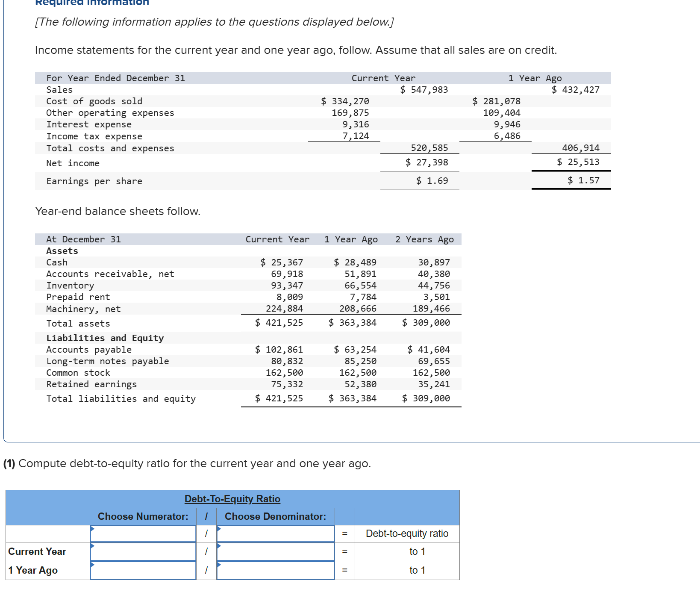Image resolution: width=700 pixels, height=604 pixels.
Task: Click Current Year cash $ 25,367
Action: [x=282, y=262]
